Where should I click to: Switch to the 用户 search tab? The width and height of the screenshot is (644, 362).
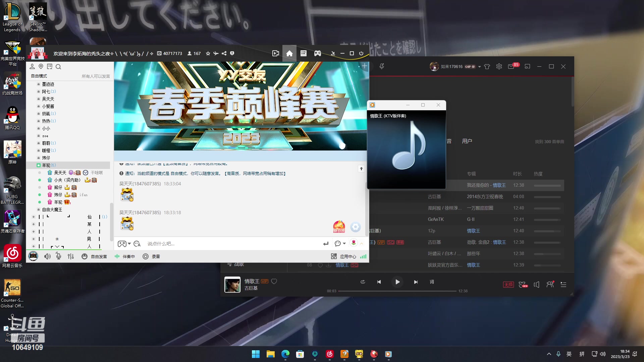click(468, 141)
